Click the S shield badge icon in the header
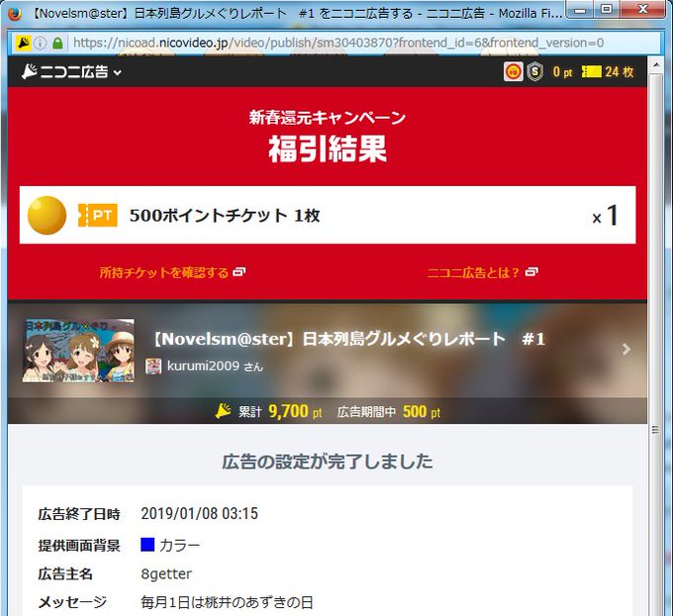Screen dimensions: 673x616 [534, 71]
